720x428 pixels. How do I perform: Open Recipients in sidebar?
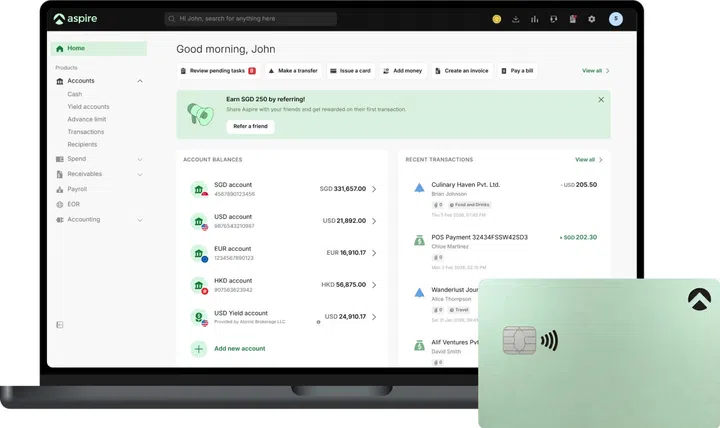[82, 144]
